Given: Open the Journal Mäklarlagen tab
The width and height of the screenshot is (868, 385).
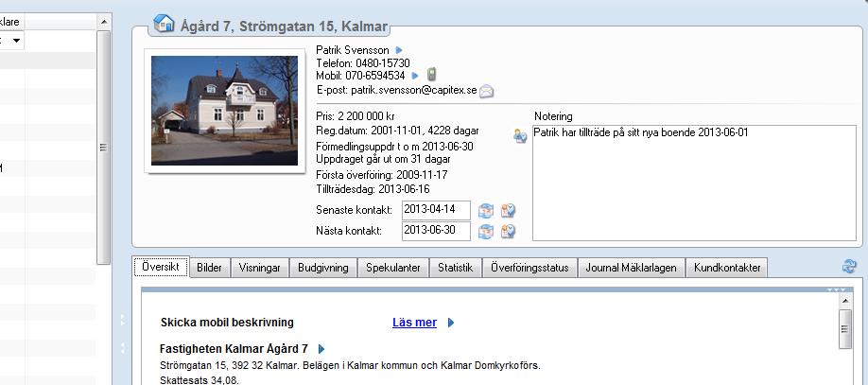Looking at the screenshot, I should (631, 268).
